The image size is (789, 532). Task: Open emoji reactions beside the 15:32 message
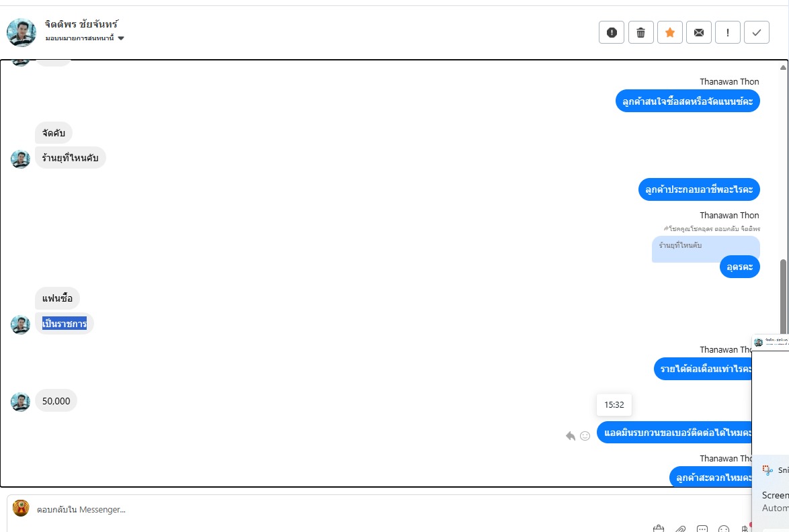pos(585,436)
